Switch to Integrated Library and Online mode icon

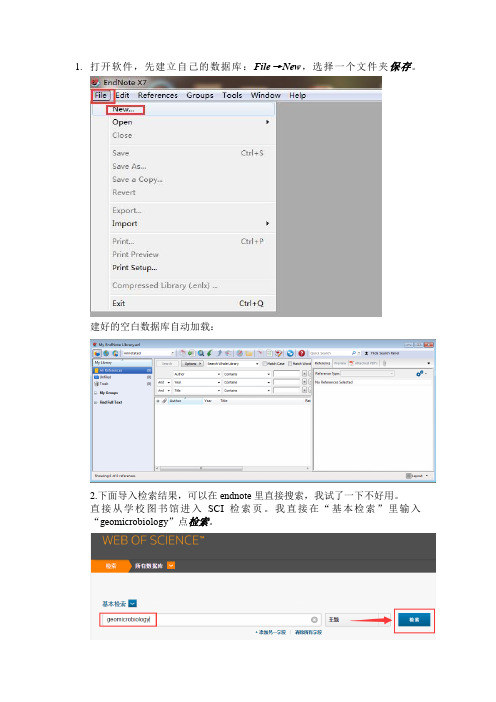coord(115,353)
